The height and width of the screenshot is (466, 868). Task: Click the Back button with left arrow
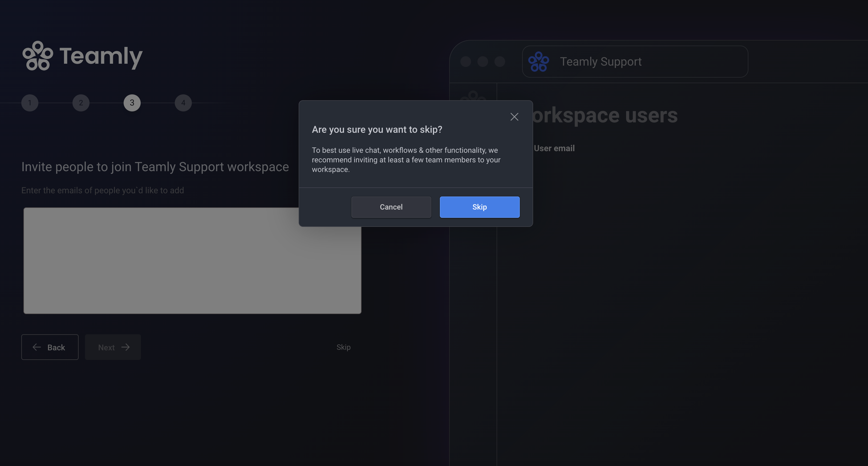pyautogui.click(x=50, y=347)
